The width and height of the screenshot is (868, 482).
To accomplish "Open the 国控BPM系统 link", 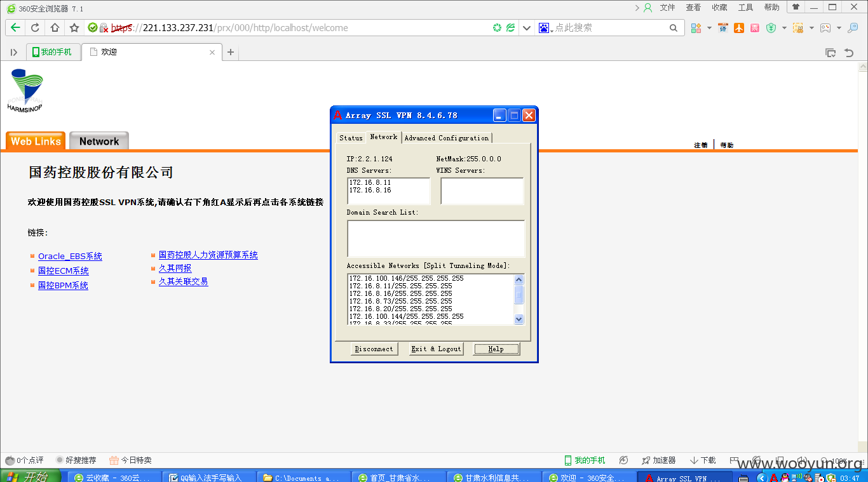I will [x=63, y=286].
